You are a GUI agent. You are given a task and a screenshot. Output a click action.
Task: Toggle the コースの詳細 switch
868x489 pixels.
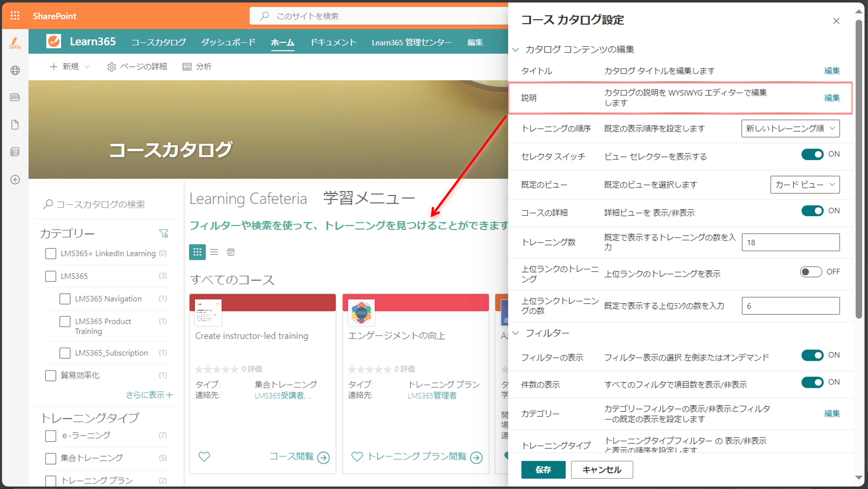pos(812,211)
